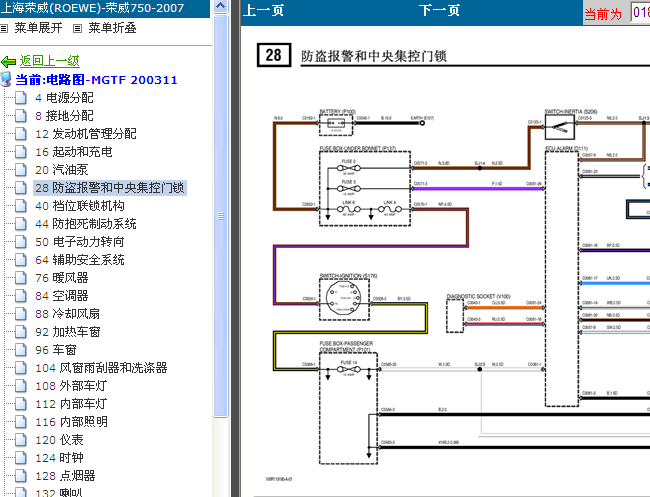Open tree item 108 外部车灯

[x=71, y=386]
